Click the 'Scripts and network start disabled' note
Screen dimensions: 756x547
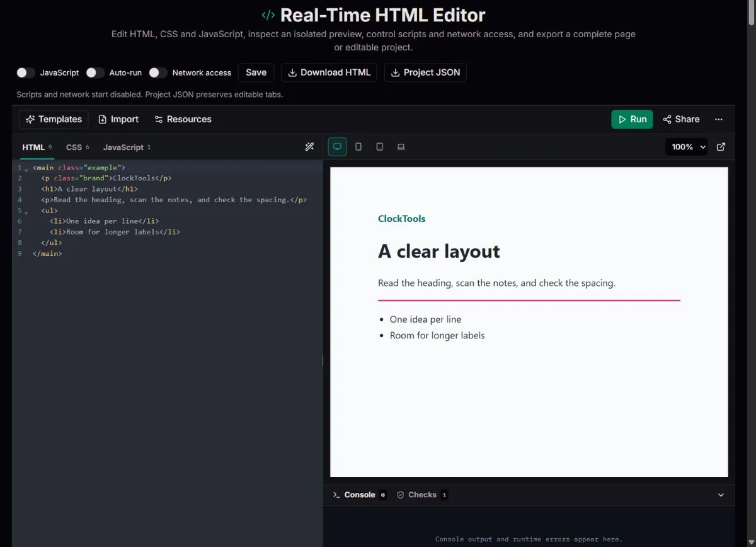pos(149,95)
